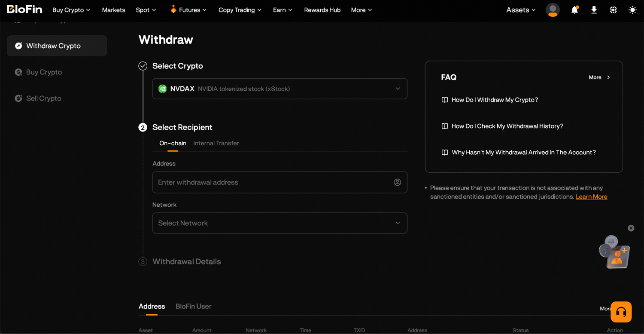This screenshot has height=334, width=644.
Task: Click the TXID column header
Action: point(359,330)
